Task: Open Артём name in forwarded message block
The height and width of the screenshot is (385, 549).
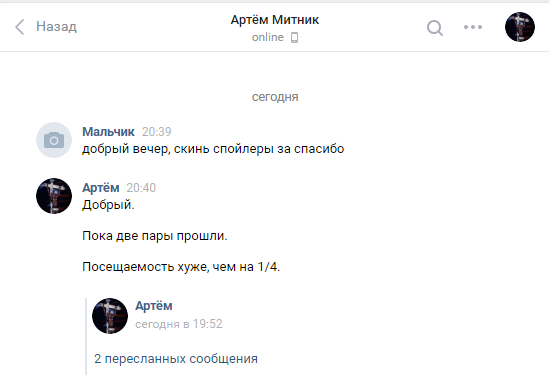Action: (x=154, y=306)
